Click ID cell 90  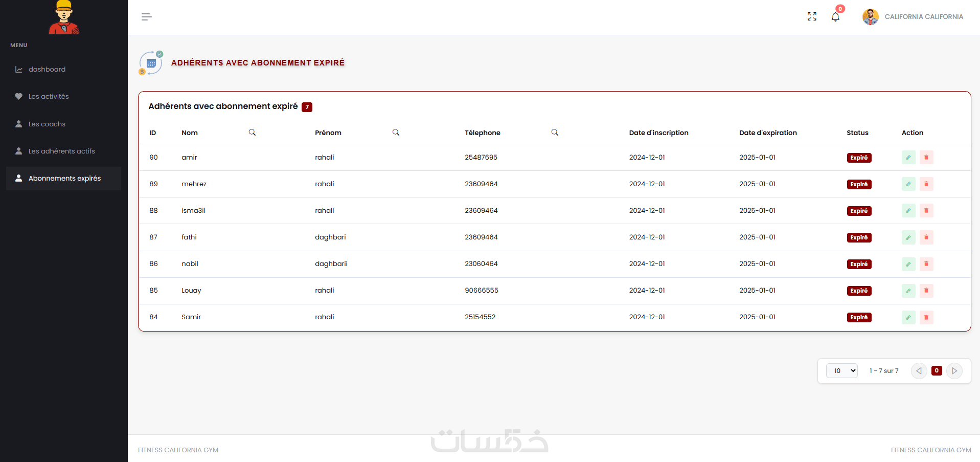point(154,158)
